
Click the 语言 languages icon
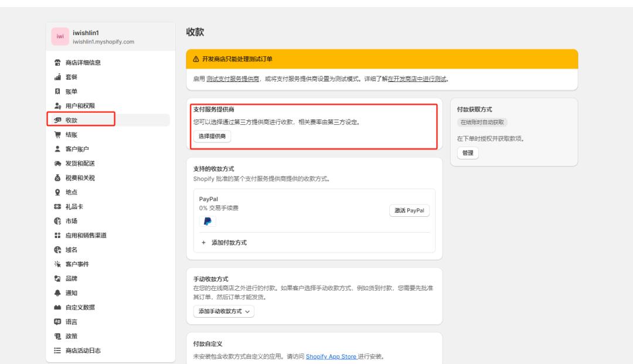click(57, 322)
